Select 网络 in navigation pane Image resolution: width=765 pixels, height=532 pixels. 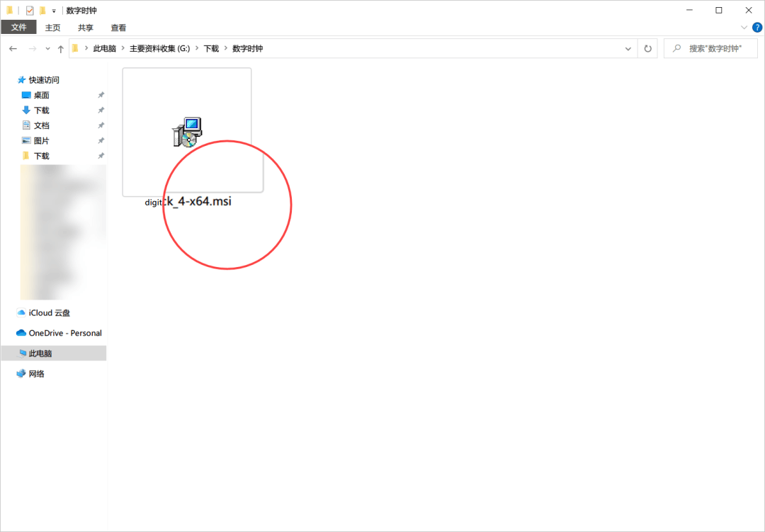tap(30, 374)
